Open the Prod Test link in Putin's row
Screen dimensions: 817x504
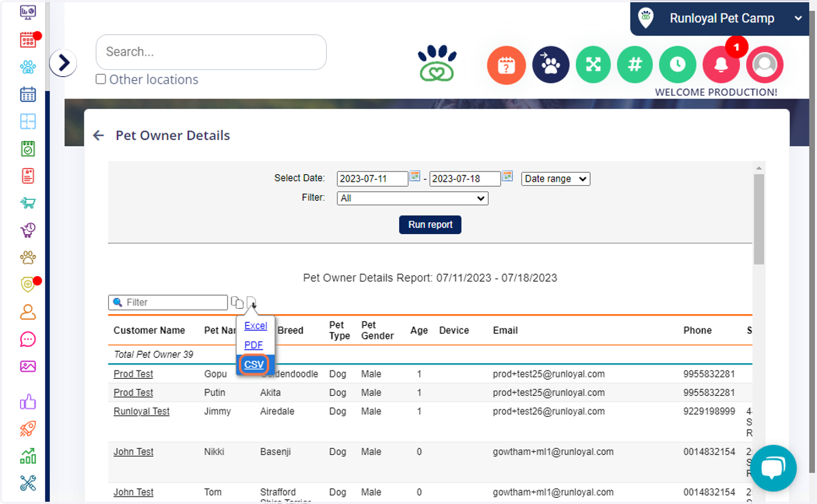[x=133, y=392]
